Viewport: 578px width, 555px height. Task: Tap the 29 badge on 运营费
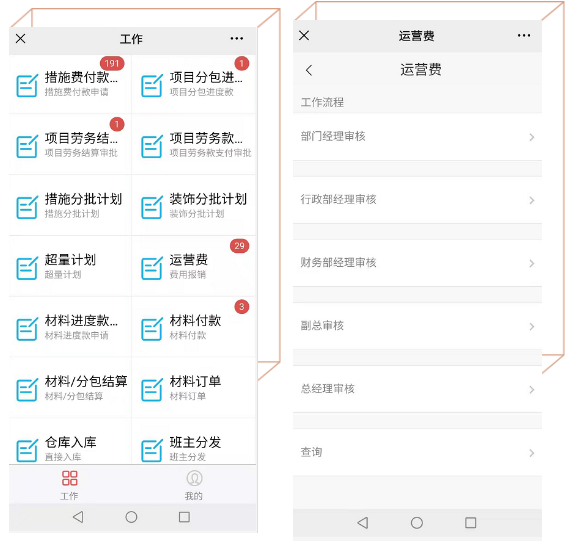click(x=240, y=246)
